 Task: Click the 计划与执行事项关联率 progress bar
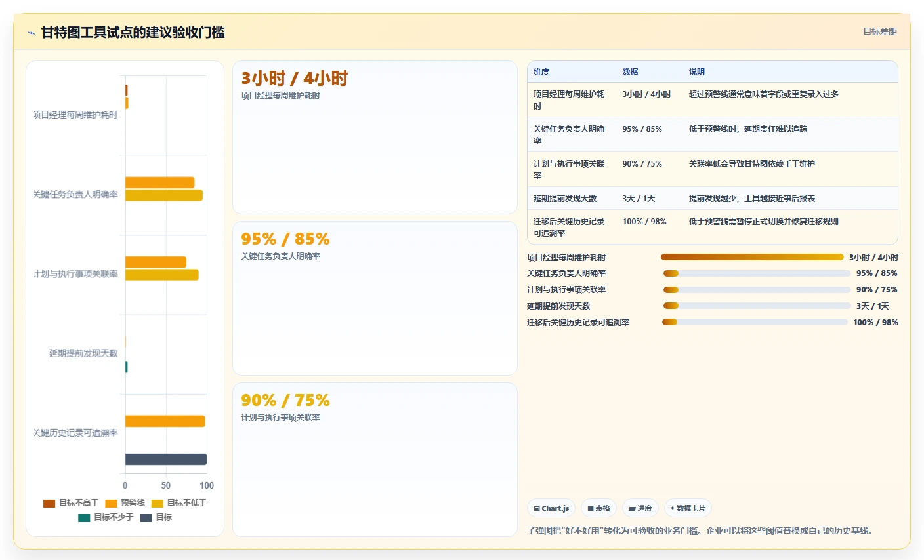[x=757, y=290]
